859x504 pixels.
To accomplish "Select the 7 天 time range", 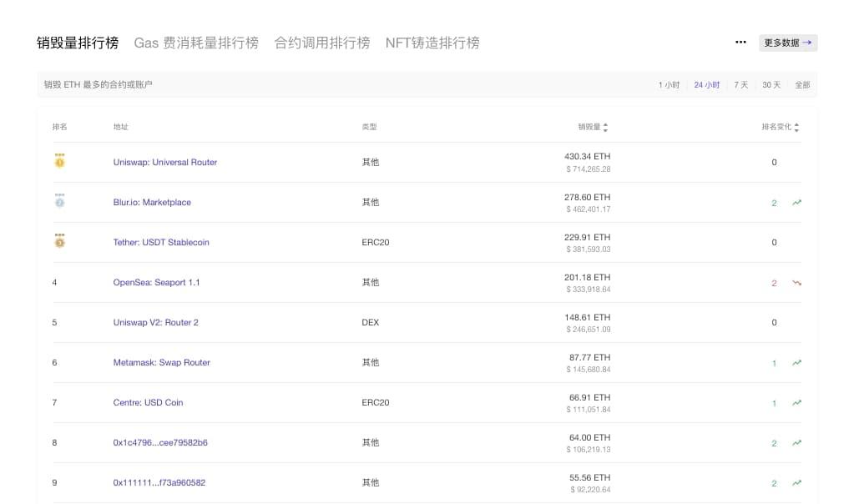I will 740,85.
